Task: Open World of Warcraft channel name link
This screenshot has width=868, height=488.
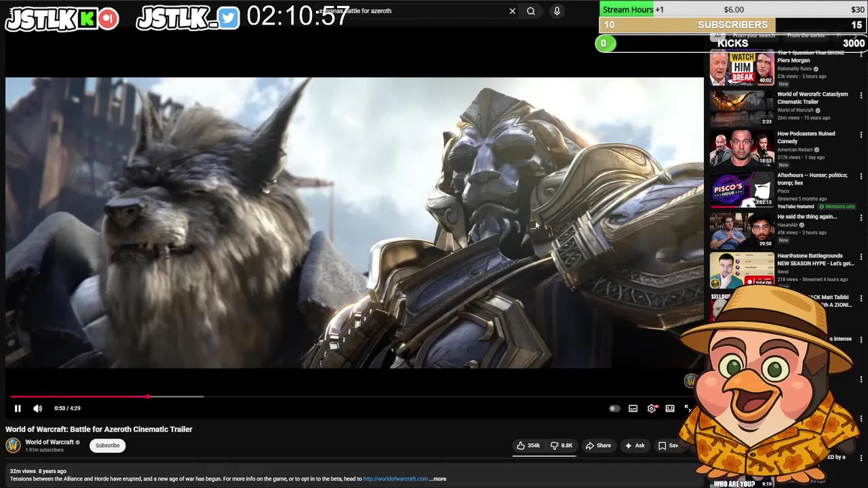Action: tap(50, 442)
